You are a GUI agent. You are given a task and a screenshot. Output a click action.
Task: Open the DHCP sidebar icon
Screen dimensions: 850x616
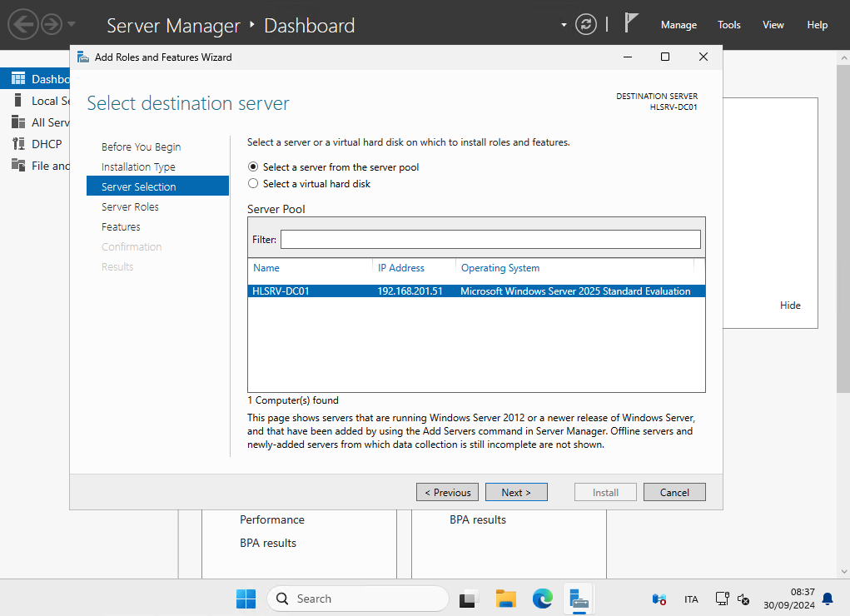(x=18, y=144)
